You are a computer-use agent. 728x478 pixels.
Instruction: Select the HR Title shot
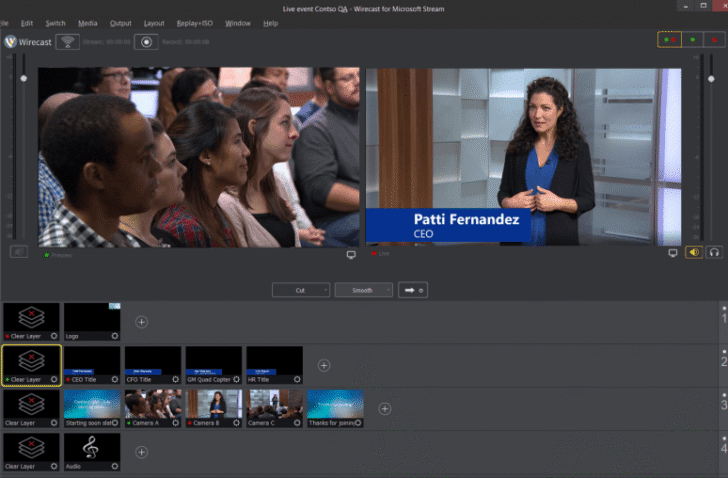274,365
